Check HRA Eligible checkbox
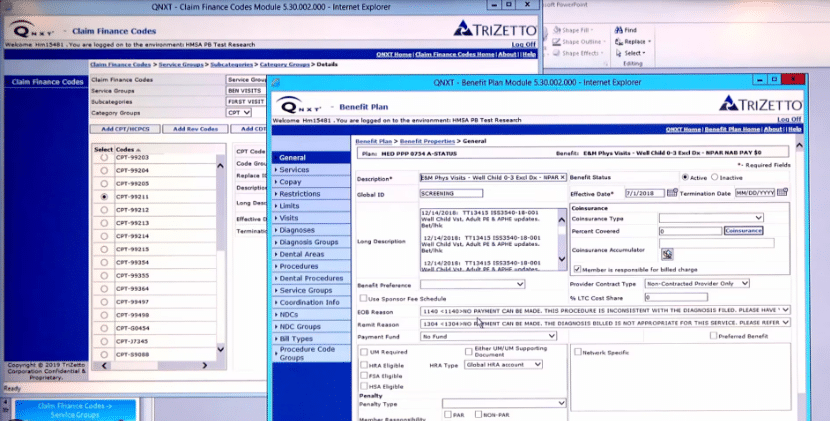The width and height of the screenshot is (830, 421). tap(364, 365)
